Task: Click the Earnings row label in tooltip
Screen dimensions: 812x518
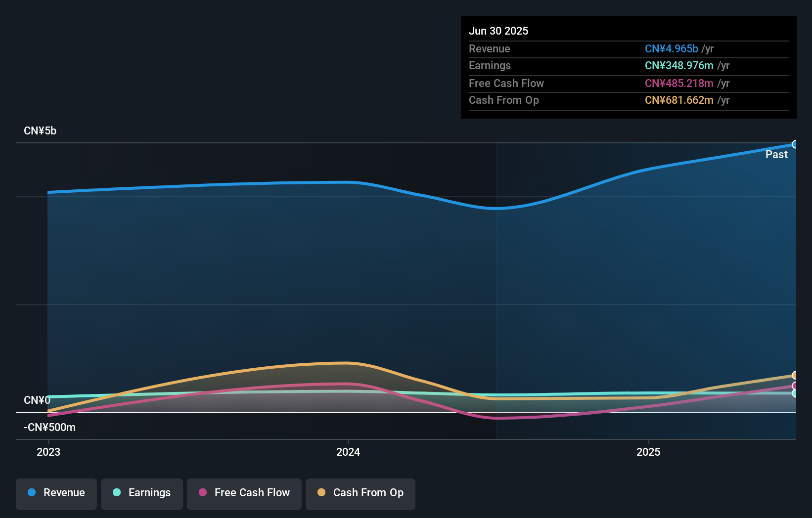Action: tap(490, 65)
